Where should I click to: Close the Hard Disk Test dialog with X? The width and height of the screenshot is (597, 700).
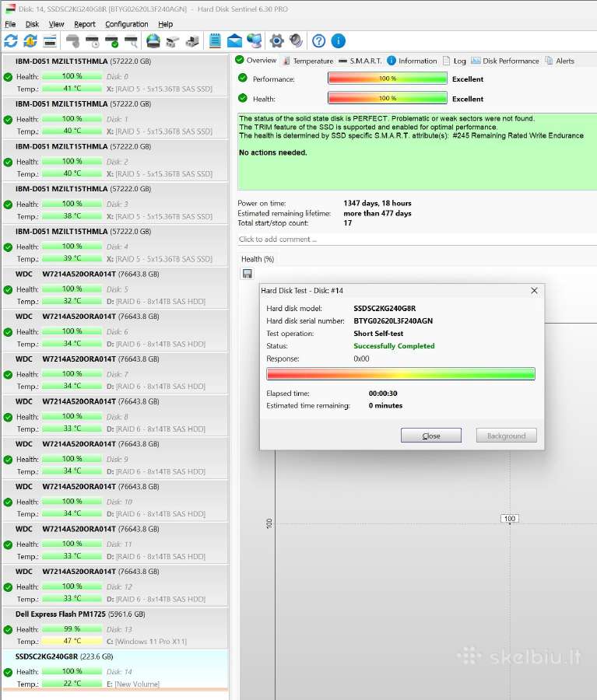(534, 291)
